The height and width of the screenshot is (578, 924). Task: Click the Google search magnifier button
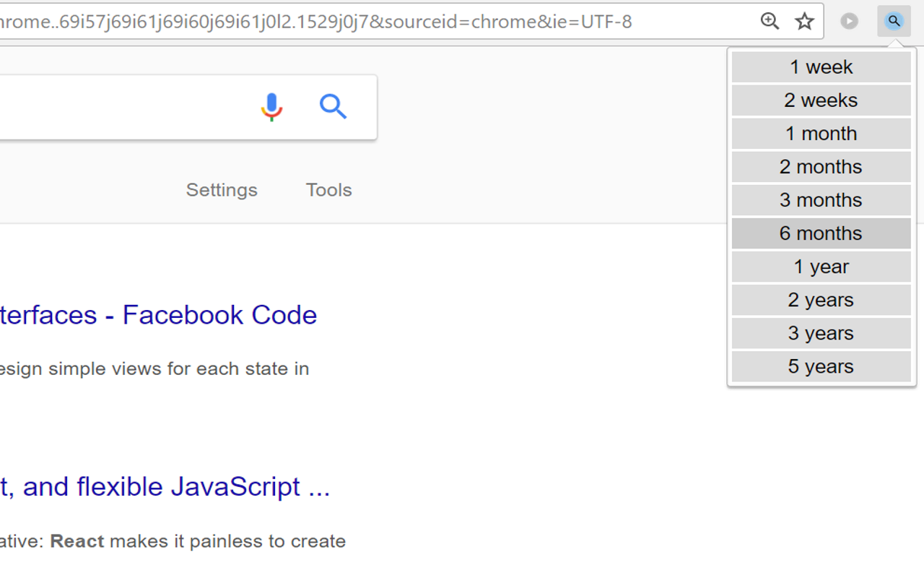333,106
